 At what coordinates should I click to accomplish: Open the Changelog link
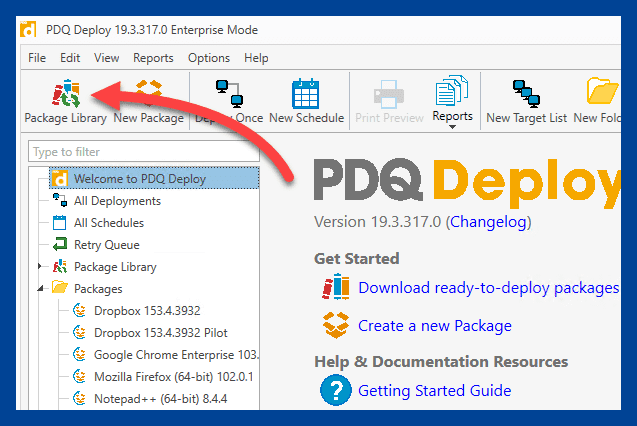coord(488,223)
